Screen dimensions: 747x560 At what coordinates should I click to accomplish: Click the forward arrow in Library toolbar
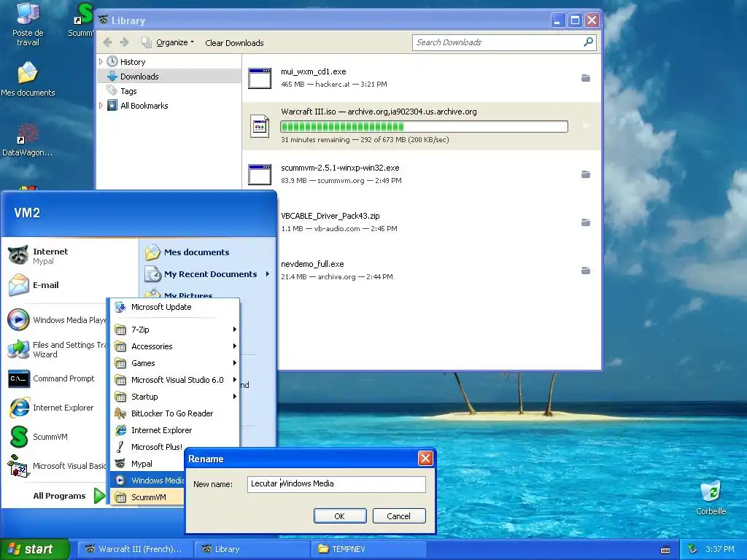(x=125, y=42)
